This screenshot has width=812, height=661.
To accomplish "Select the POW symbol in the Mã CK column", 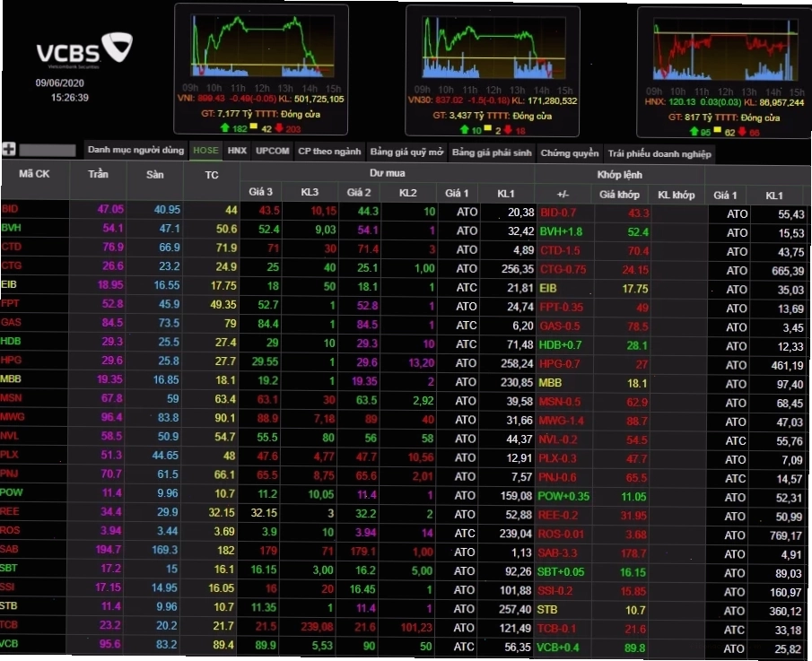I will (x=12, y=492).
